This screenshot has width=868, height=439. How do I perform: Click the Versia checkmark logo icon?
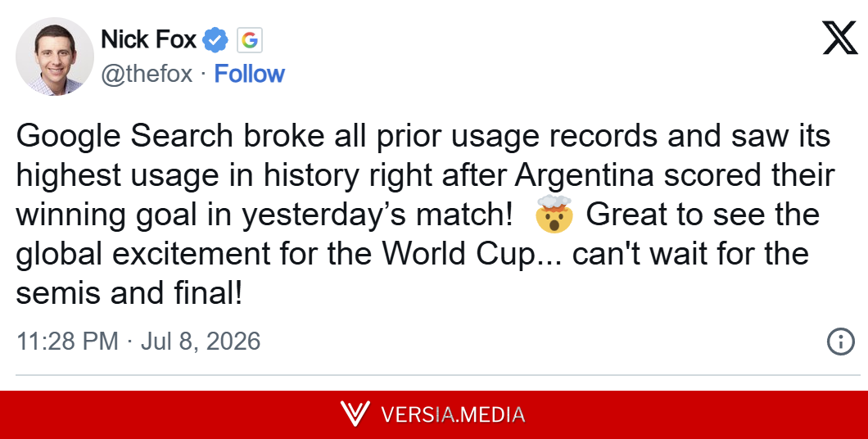[x=355, y=414]
